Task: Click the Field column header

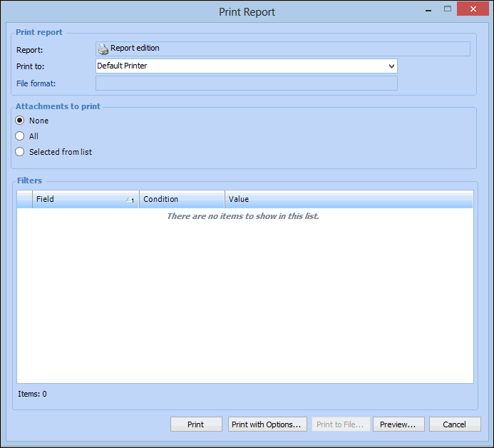Action: click(78, 199)
